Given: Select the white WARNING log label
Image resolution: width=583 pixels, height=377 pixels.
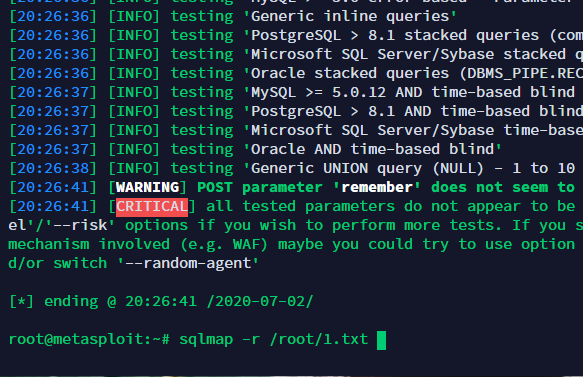Looking at the screenshot, I should (148, 187).
